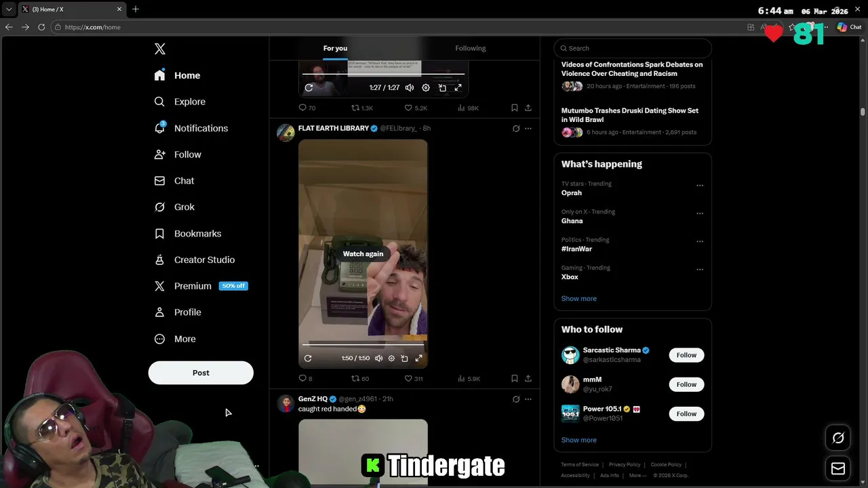The width and height of the screenshot is (868, 488).
Task: Mute the 1:27 video
Action: point(410,87)
